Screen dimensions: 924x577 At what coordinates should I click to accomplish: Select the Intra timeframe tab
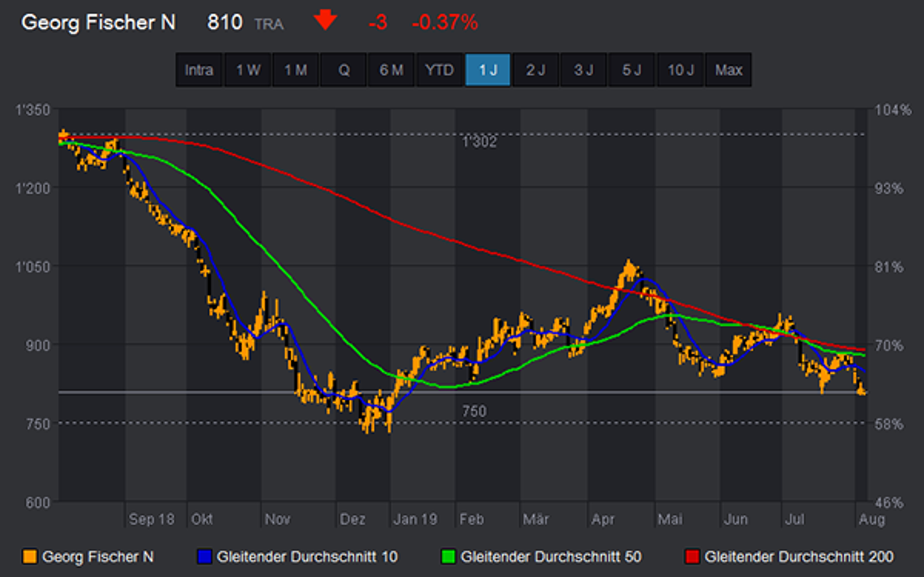click(199, 70)
